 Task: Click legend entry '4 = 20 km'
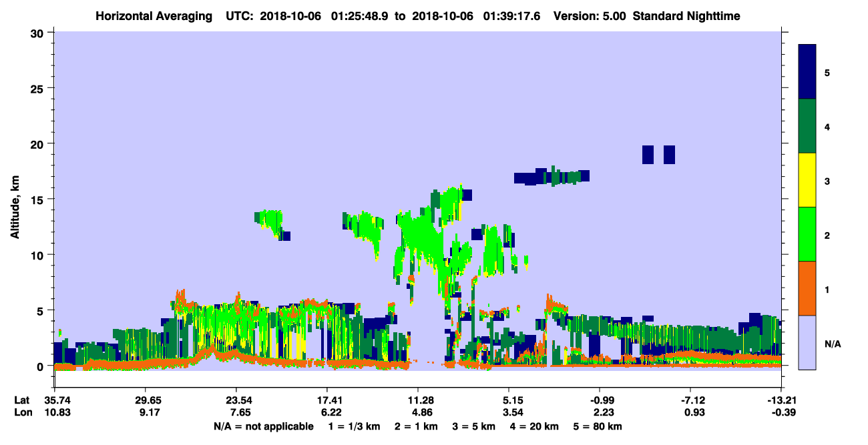(534, 426)
